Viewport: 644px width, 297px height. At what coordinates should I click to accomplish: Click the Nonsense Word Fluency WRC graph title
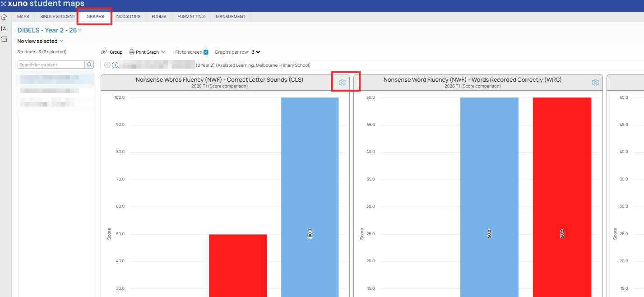473,80
